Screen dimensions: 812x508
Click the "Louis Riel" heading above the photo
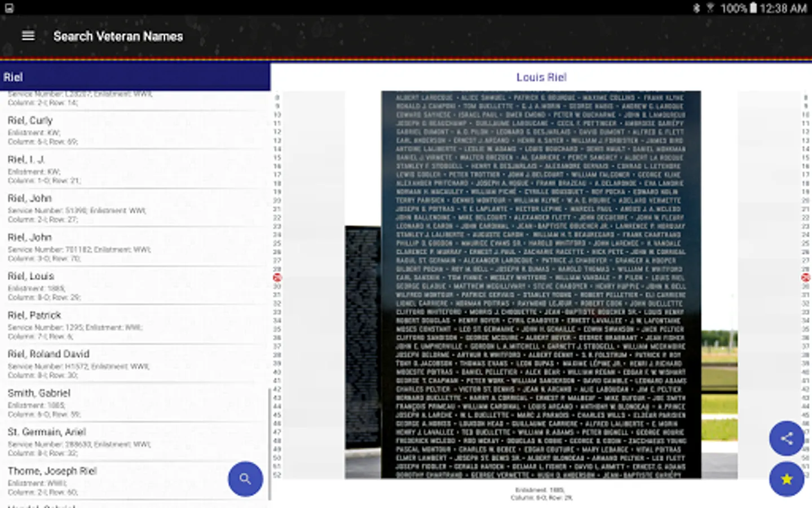coord(541,77)
